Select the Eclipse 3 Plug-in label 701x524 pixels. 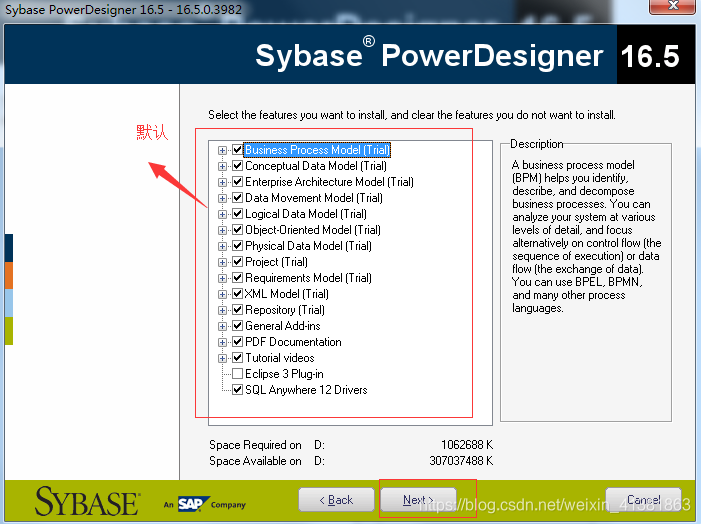point(284,374)
